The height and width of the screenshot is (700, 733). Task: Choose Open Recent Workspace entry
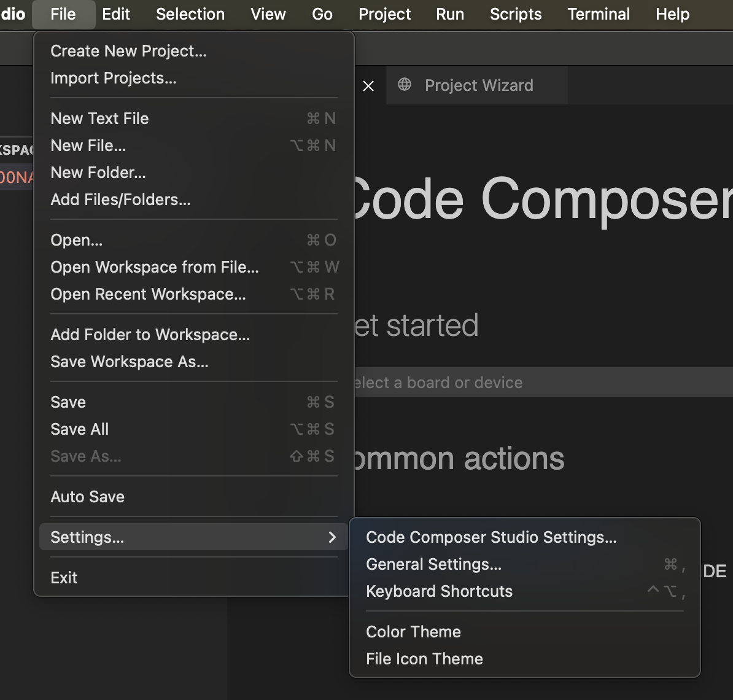pyautogui.click(x=148, y=294)
